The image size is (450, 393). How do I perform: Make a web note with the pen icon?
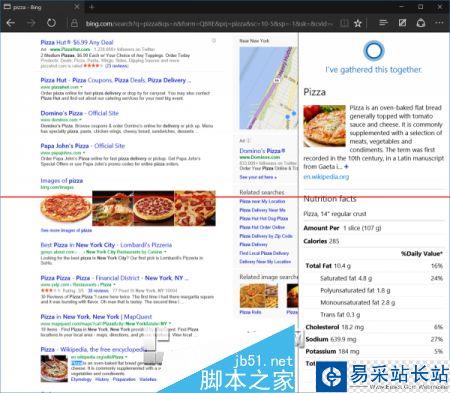[x=402, y=23]
